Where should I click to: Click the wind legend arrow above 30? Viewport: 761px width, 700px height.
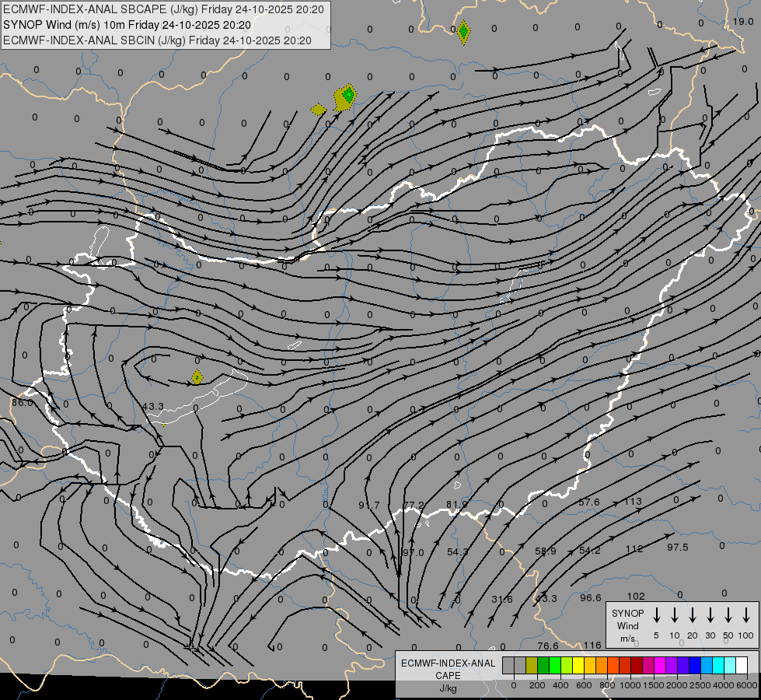[x=710, y=615]
